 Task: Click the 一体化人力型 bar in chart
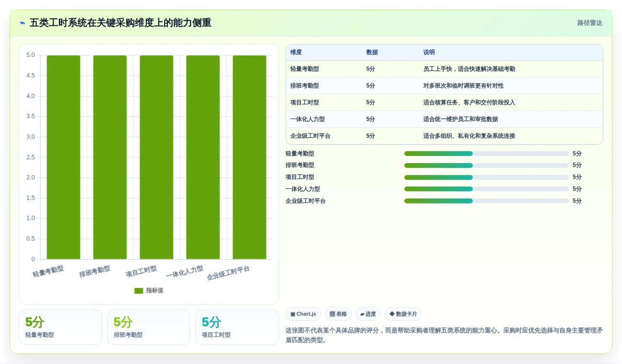[x=203, y=157]
